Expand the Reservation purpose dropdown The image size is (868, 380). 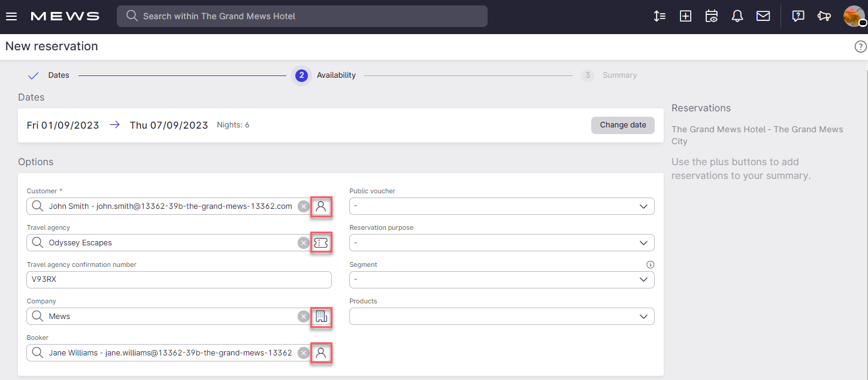501,243
